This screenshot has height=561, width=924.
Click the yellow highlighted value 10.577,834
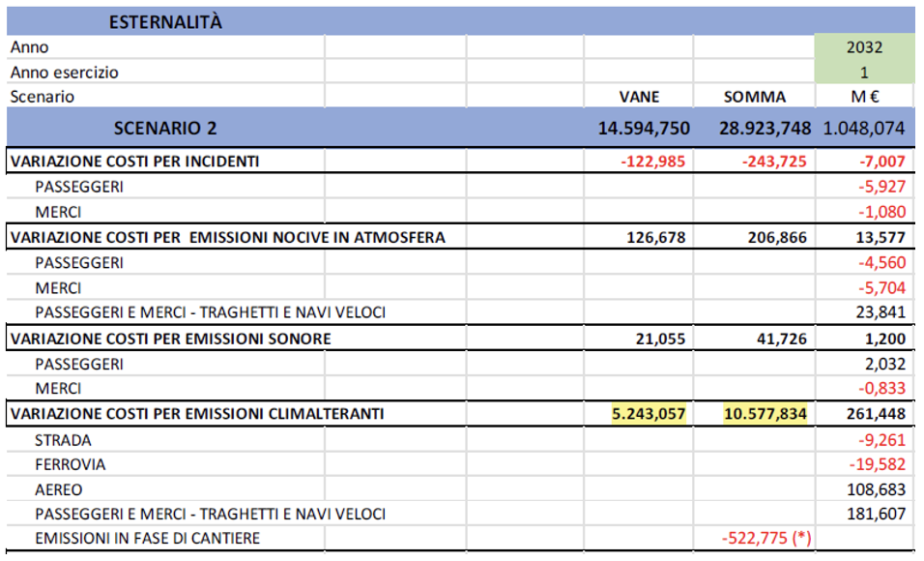pyautogui.click(x=765, y=414)
